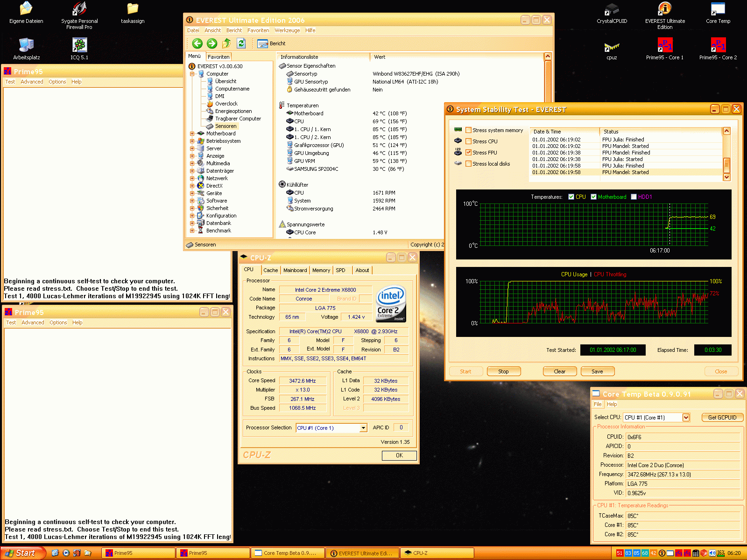Open Core Temp desktop shortcut
The height and width of the screenshot is (560, 747).
pos(718,13)
